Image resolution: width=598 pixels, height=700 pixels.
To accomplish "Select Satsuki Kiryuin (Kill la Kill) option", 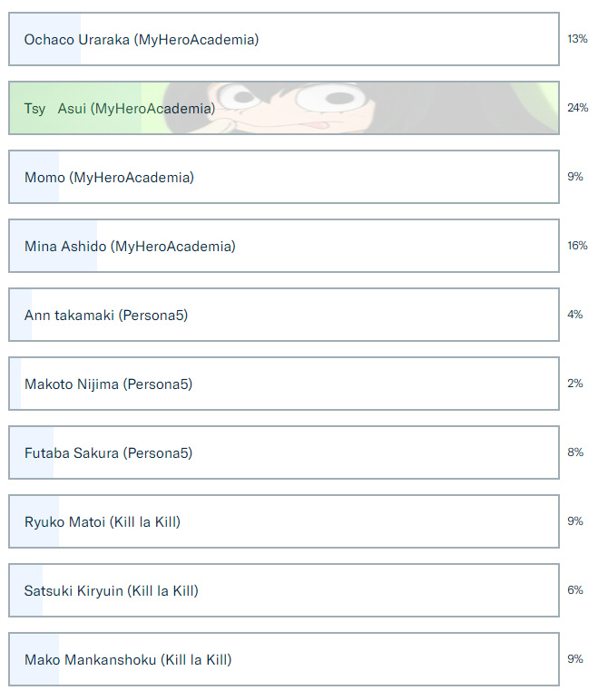I will click(x=284, y=590).
